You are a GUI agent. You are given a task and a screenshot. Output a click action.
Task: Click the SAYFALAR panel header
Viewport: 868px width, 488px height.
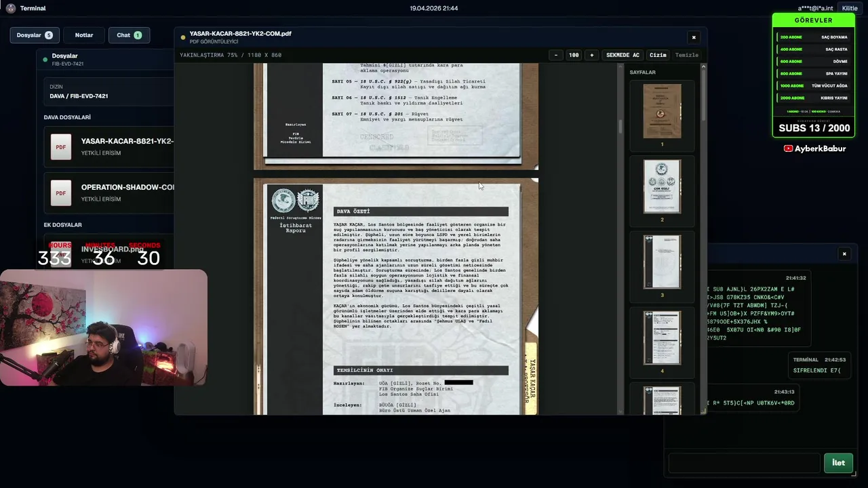(642, 73)
